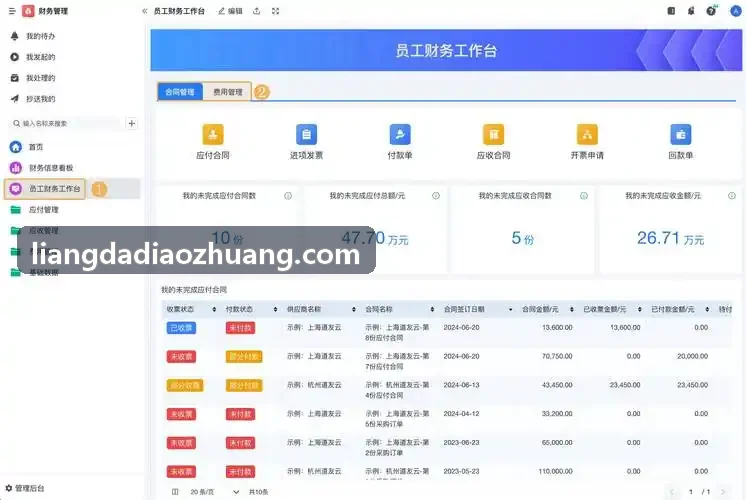Click the 70,750.00 contract amount cell

557,356
